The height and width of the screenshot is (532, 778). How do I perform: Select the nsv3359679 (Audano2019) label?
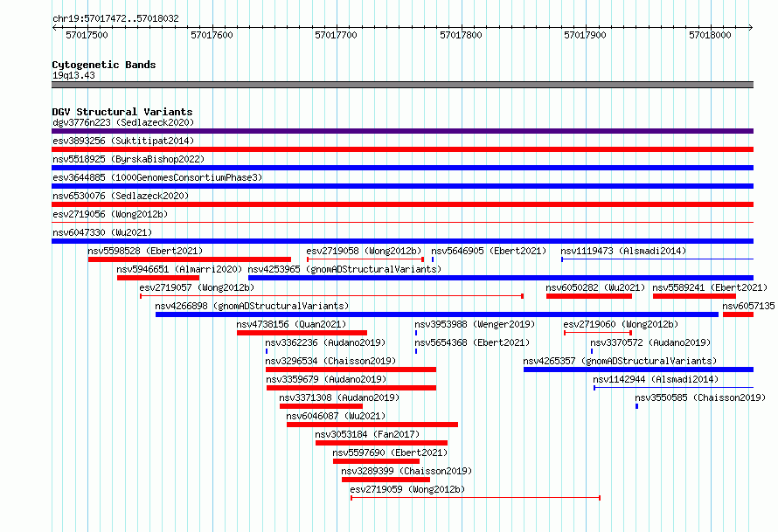tap(326, 379)
